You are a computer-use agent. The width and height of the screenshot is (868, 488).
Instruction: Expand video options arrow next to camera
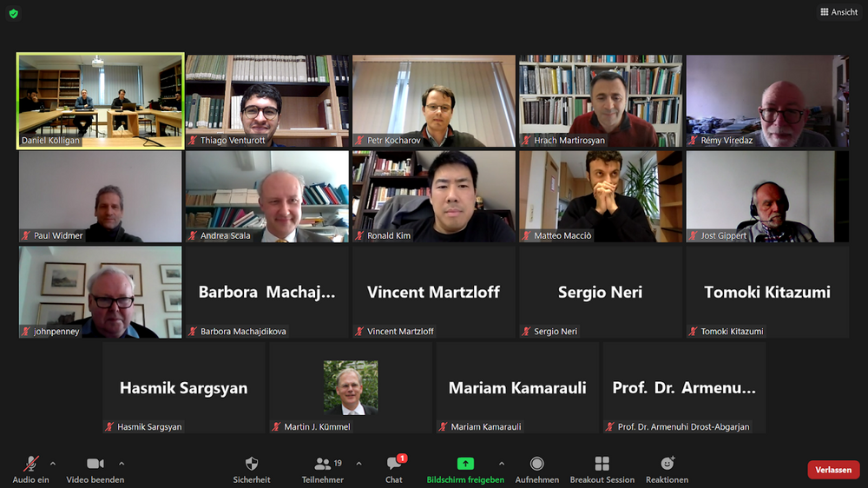pyautogui.click(x=122, y=463)
